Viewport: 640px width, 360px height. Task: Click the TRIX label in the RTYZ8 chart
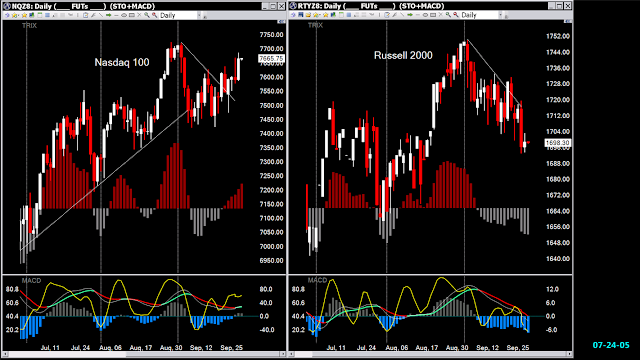click(315, 25)
